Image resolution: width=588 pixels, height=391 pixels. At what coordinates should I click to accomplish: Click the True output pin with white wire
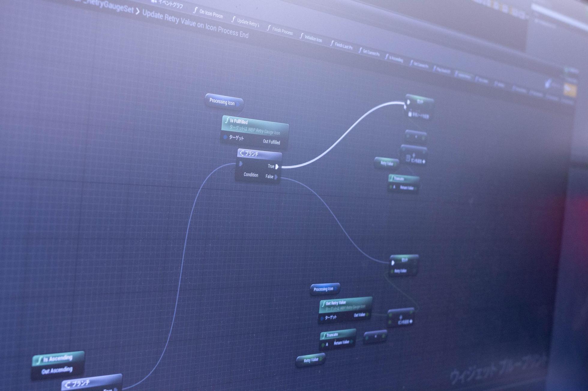[277, 166]
